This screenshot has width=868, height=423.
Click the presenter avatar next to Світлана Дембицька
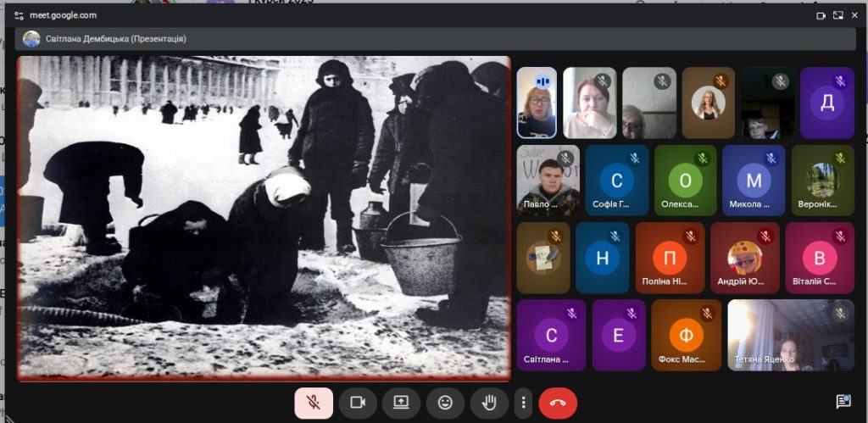pyautogui.click(x=31, y=39)
